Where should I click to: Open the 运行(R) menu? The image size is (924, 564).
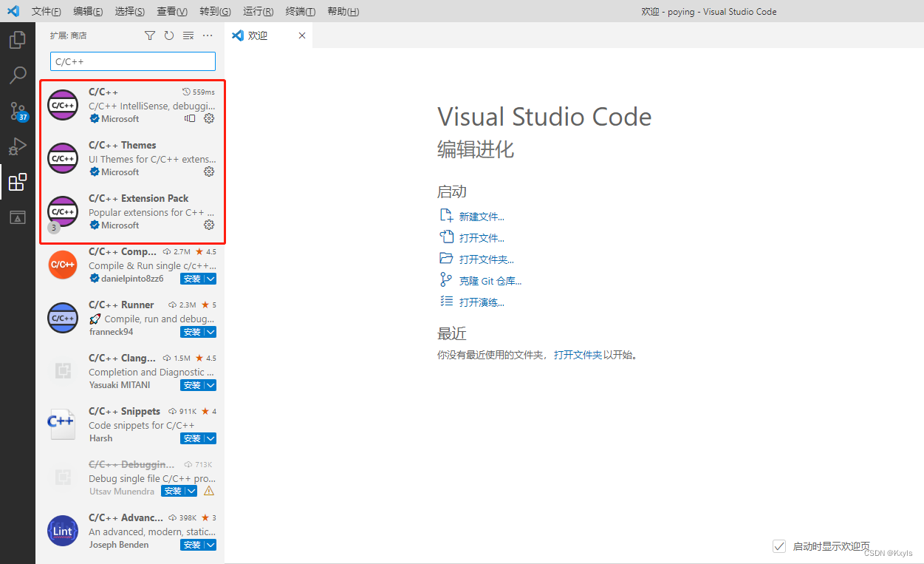pos(258,11)
